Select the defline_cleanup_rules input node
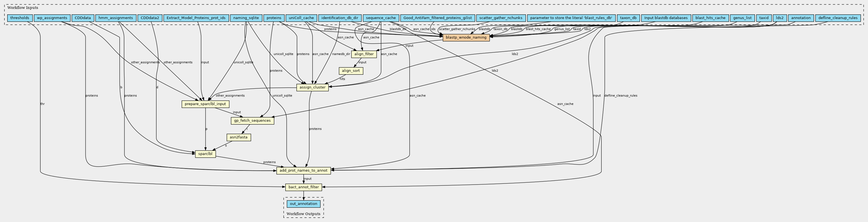 (838, 18)
